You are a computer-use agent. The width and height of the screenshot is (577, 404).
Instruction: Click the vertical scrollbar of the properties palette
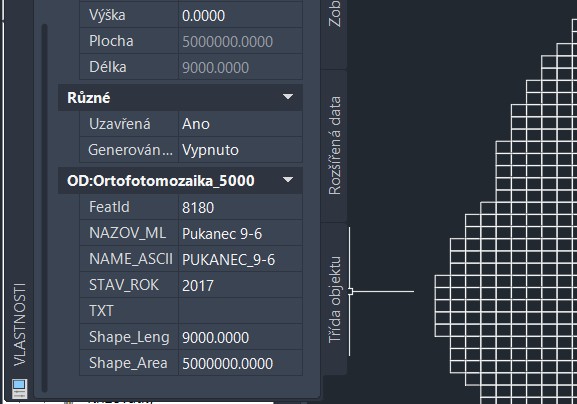(x=45, y=208)
